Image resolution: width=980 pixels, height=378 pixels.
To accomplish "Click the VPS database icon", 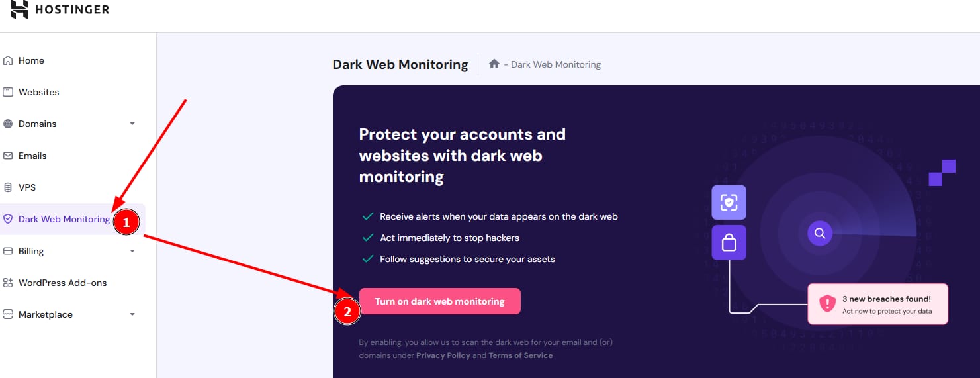I will [x=8, y=187].
